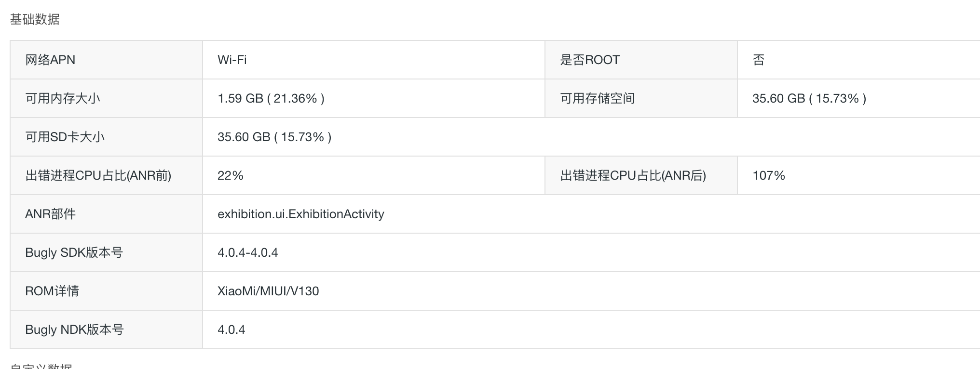The height and width of the screenshot is (369, 980).
Task: Select the 可用存储空间 label
Action: [598, 98]
